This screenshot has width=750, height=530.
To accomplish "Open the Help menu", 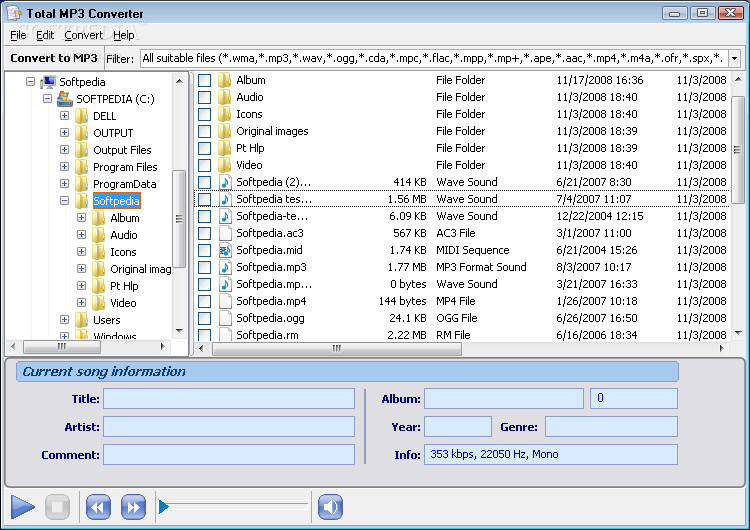I will point(123,35).
